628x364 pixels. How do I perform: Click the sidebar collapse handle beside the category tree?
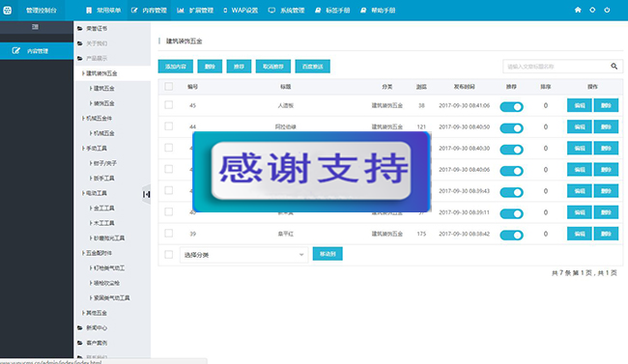tap(147, 194)
